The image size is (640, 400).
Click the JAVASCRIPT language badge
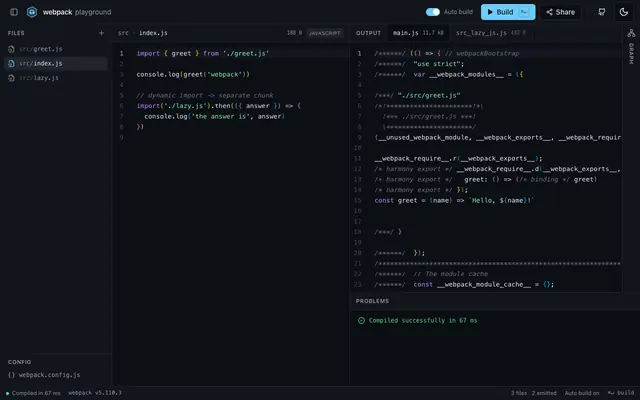(x=324, y=33)
